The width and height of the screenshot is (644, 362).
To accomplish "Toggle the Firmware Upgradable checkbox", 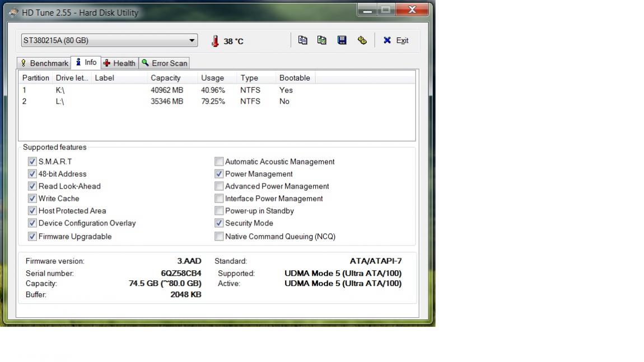I will tap(32, 237).
